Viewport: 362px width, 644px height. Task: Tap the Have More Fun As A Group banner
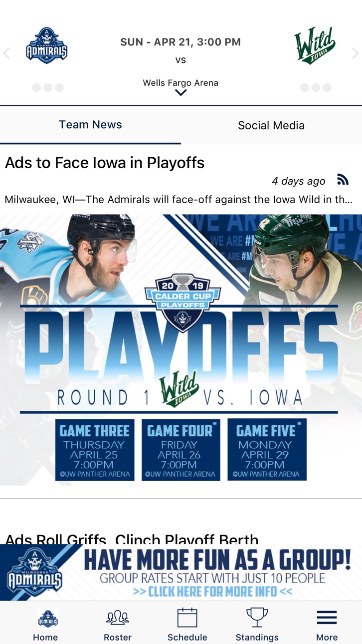tap(181, 573)
